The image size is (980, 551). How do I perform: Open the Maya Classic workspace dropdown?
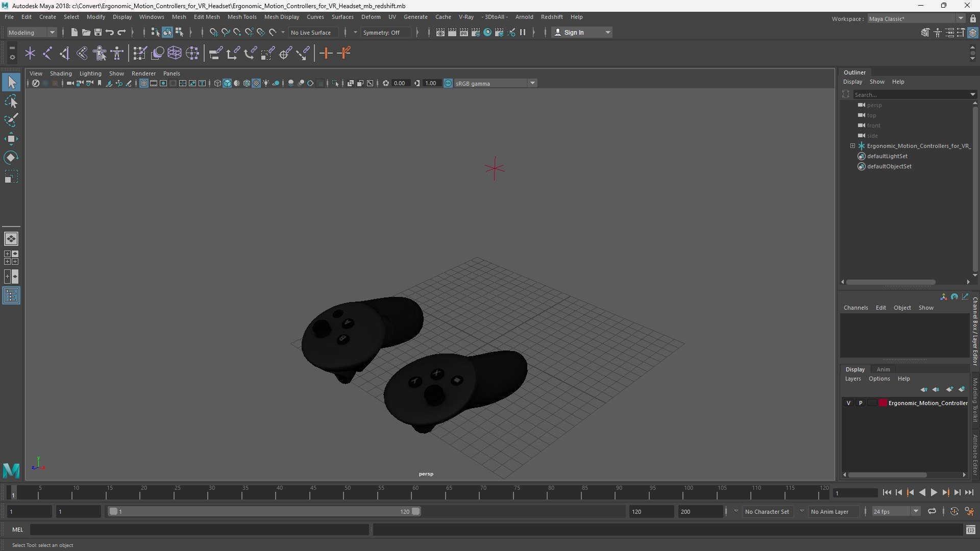tap(916, 18)
